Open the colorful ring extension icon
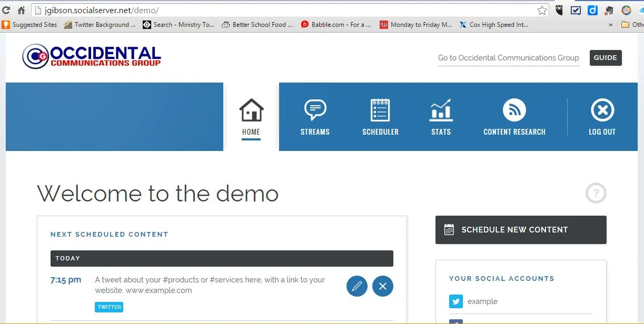The image size is (644, 324). click(626, 10)
